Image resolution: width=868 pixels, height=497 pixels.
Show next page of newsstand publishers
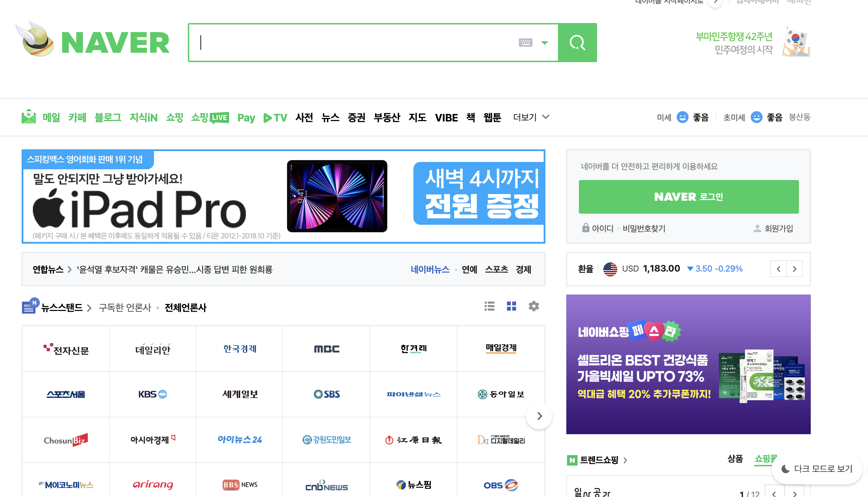539,416
